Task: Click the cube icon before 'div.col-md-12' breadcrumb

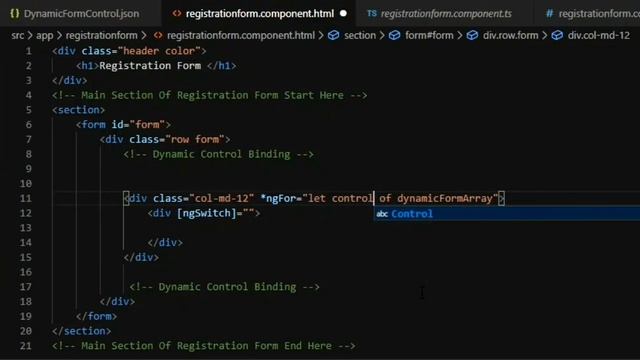Action: [557, 36]
